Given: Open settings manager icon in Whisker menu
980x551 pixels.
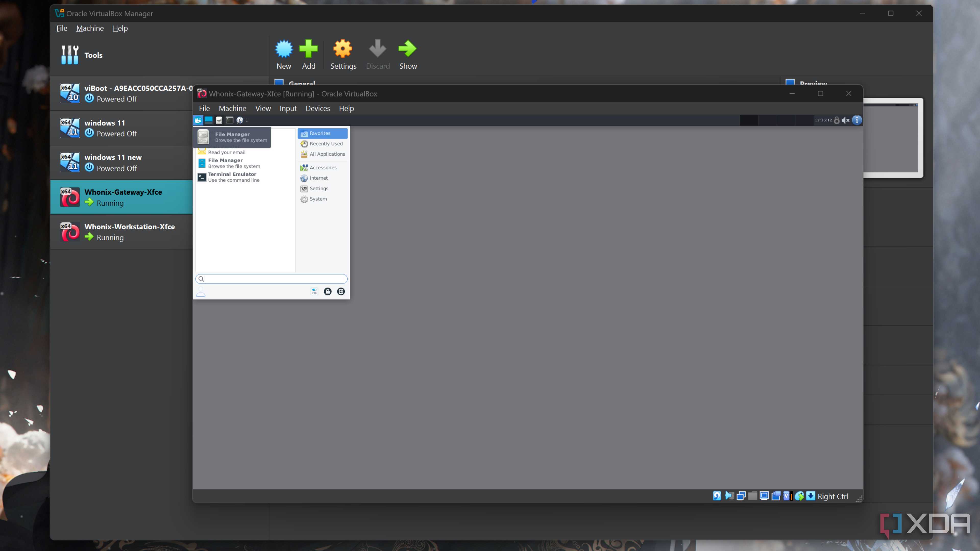Looking at the screenshot, I should (x=314, y=291).
